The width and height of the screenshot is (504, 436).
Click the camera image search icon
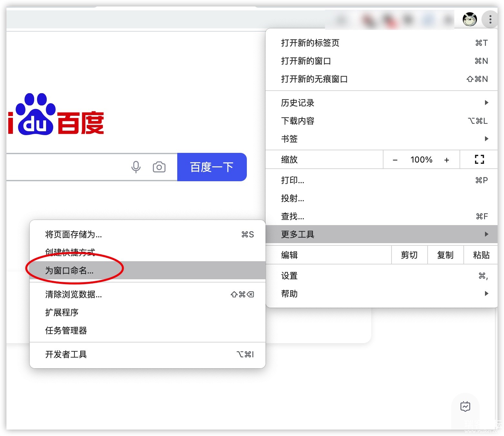pos(159,167)
